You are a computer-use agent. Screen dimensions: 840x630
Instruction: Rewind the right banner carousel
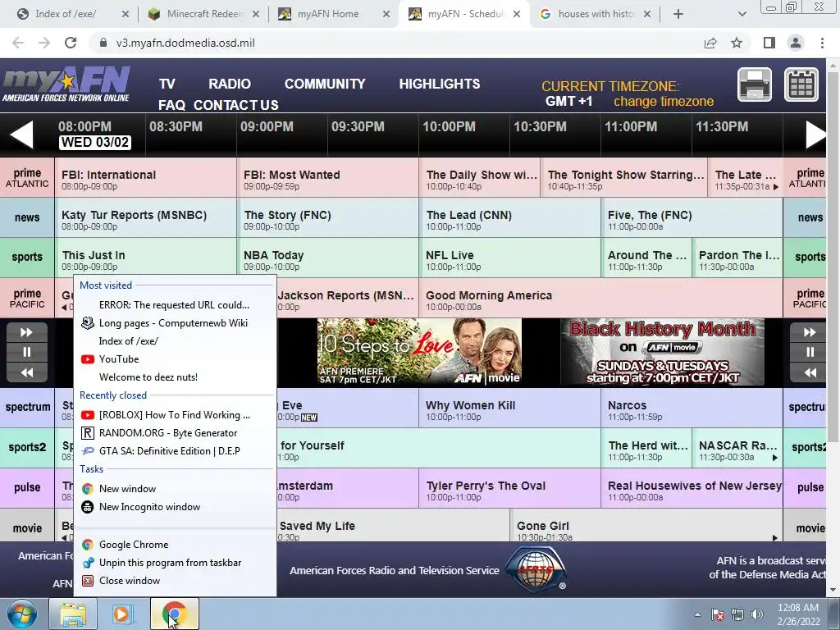pos(810,372)
